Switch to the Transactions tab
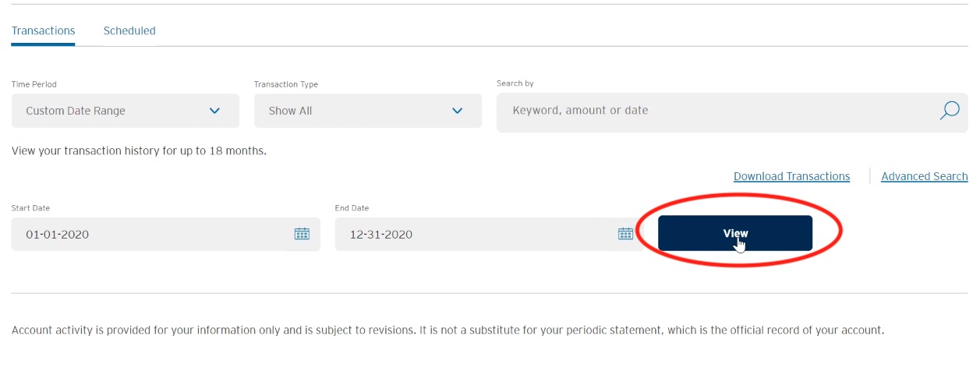Screen dimensions: 980x368 [43, 31]
